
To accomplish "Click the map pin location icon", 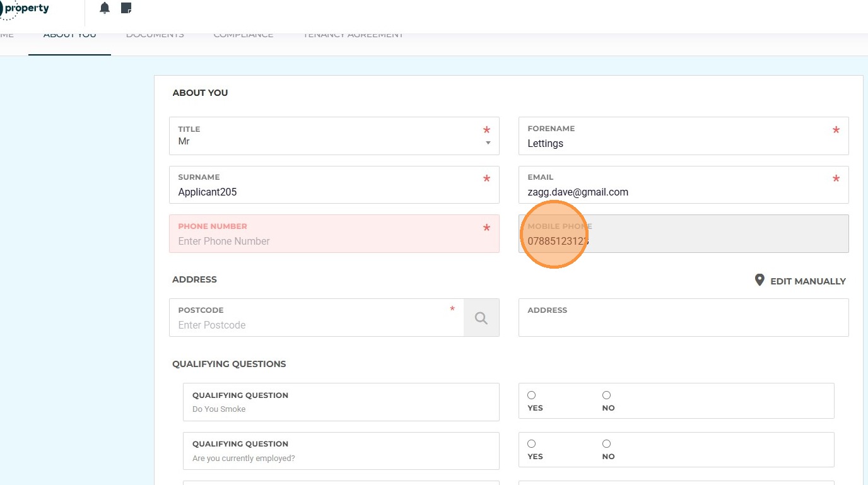I will pyautogui.click(x=759, y=280).
